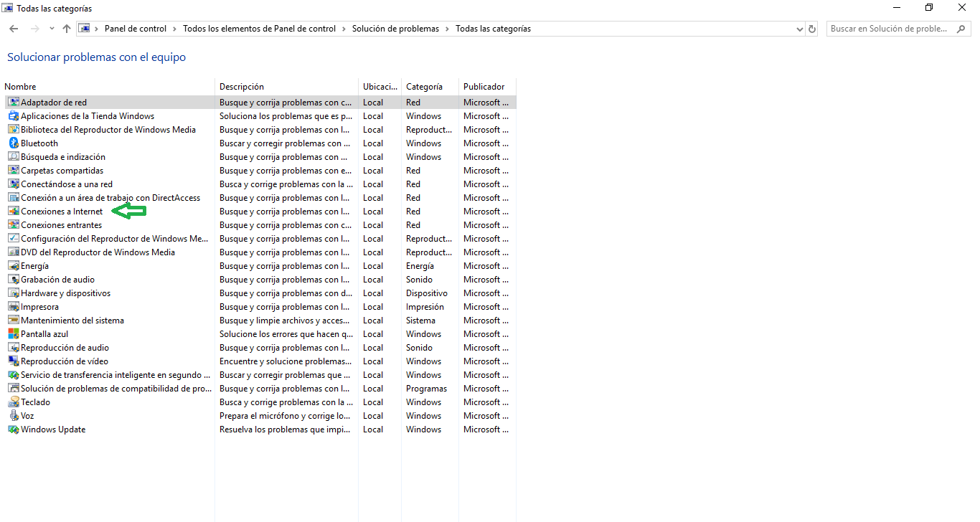Click the DVD del Reproductor icon

(14, 252)
